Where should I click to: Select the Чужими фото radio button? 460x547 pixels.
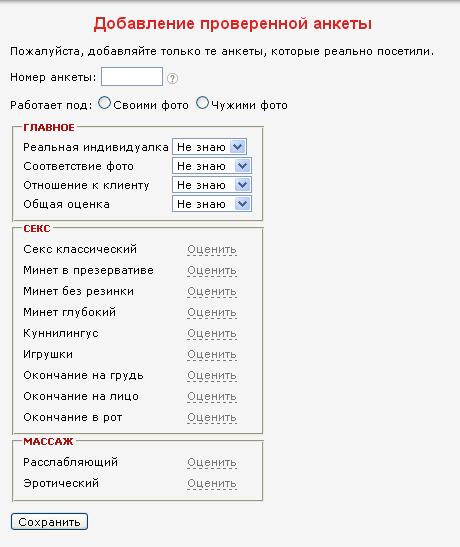point(202,103)
